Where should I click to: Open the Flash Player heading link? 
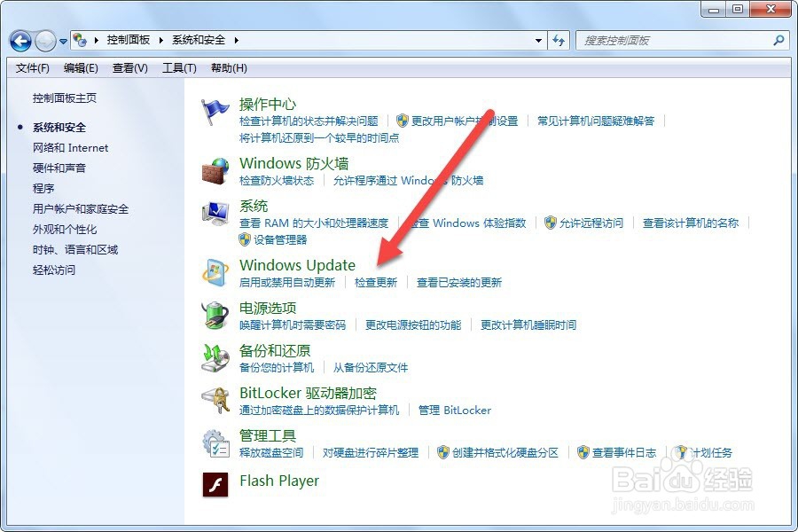pos(279,481)
